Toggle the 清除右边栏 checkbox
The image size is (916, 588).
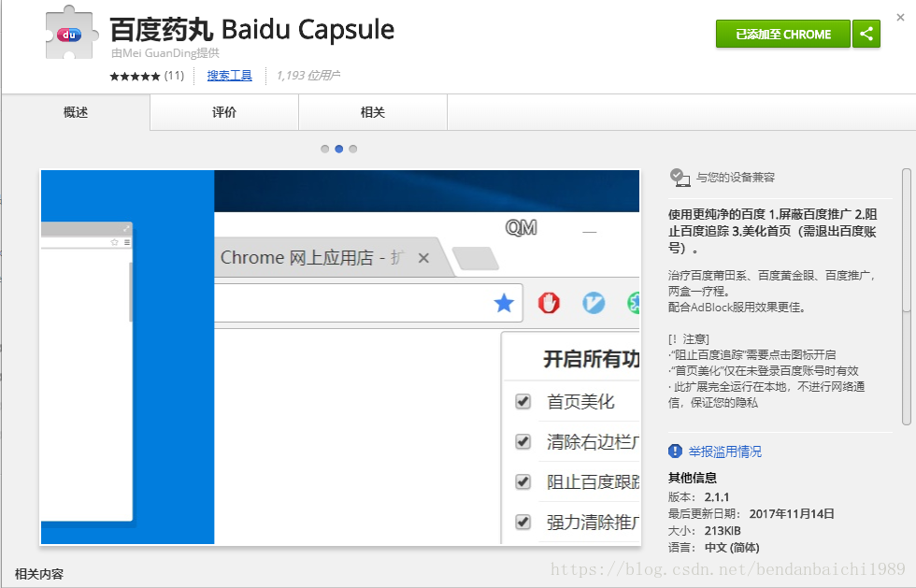(x=522, y=441)
